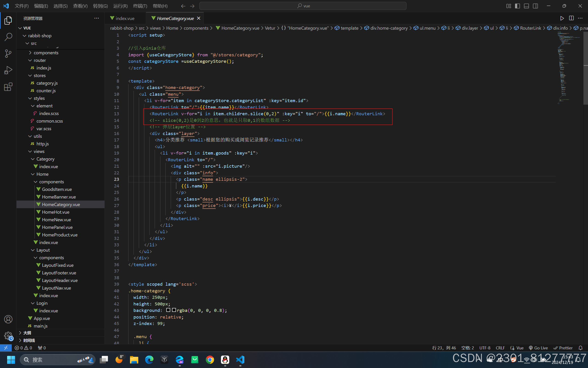The image size is (588, 368).
Task: Open LayoutHeader.vue file
Action: coord(60,280)
